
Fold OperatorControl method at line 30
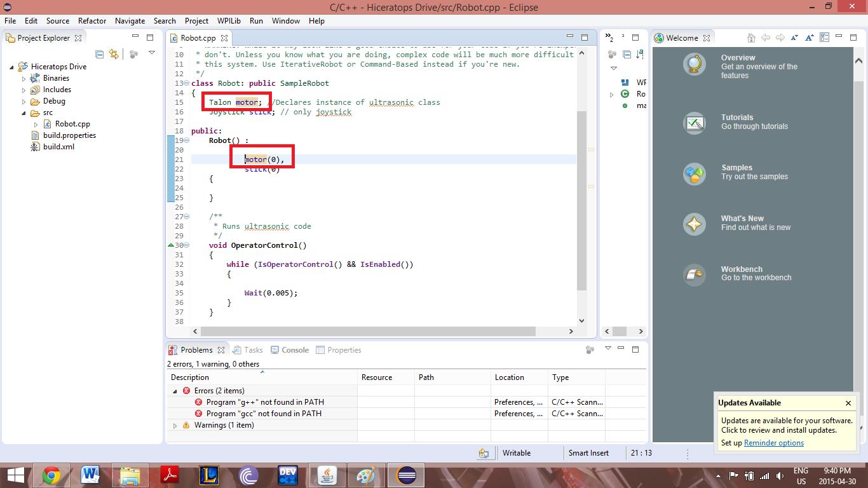click(186, 245)
